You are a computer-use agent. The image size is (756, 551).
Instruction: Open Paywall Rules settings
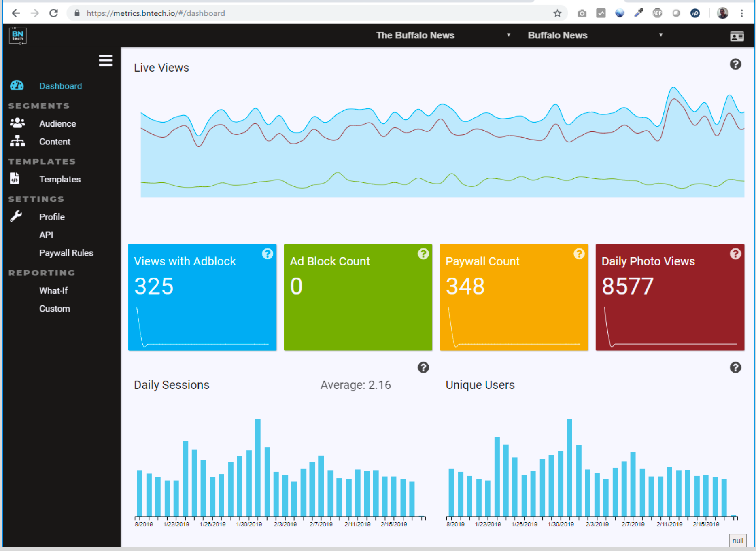[66, 253]
